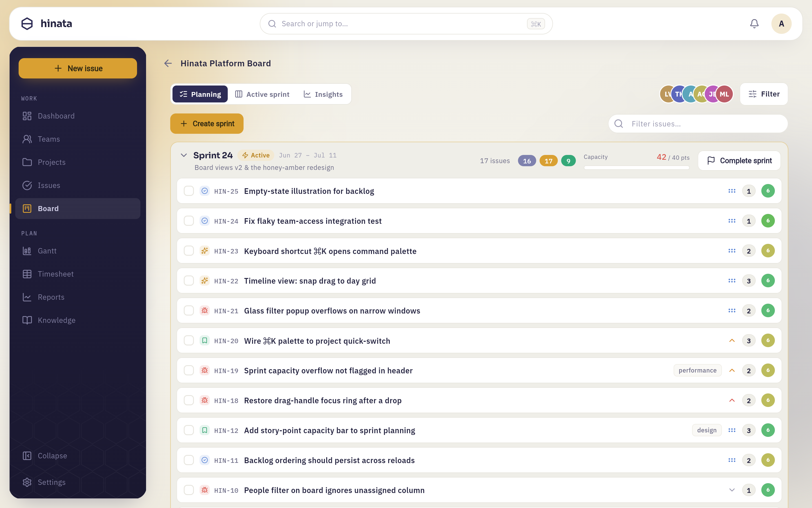The height and width of the screenshot is (508, 812).
Task: Click the purple 16 status count
Action: pos(527,161)
